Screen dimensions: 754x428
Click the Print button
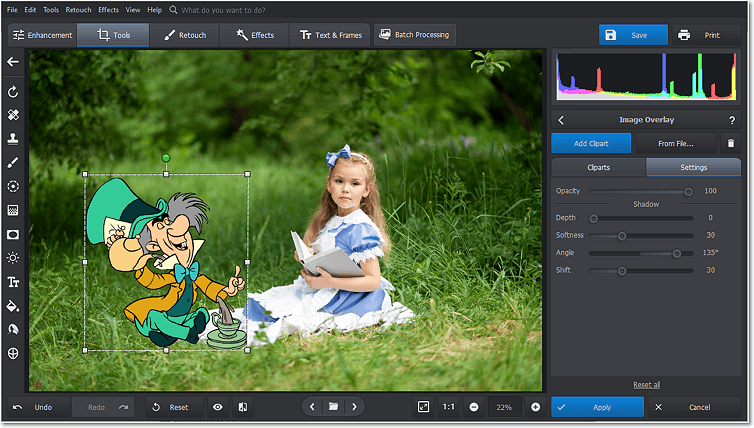(x=706, y=35)
